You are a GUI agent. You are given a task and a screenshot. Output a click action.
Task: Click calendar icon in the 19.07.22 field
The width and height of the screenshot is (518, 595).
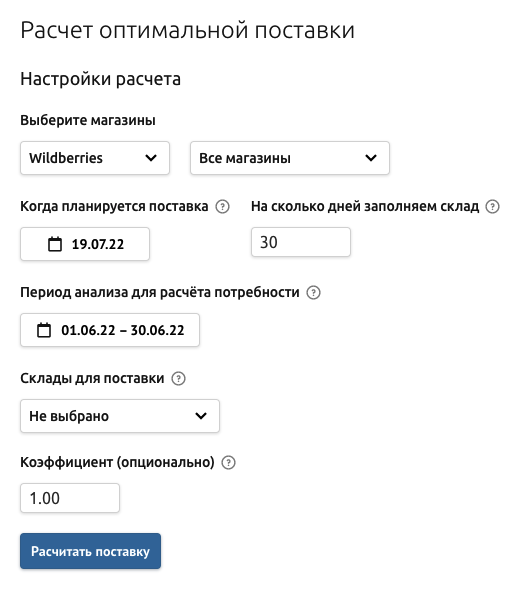55,244
